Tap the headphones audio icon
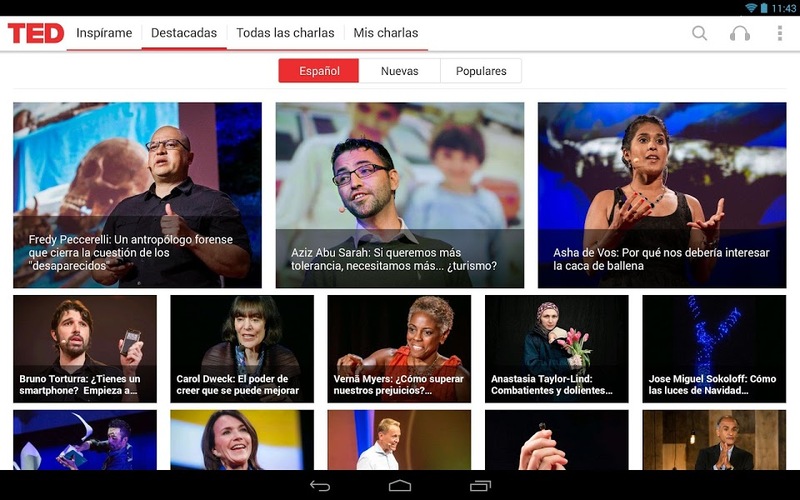This screenshot has height=500, width=800. pyautogui.click(x=739, y=33)
